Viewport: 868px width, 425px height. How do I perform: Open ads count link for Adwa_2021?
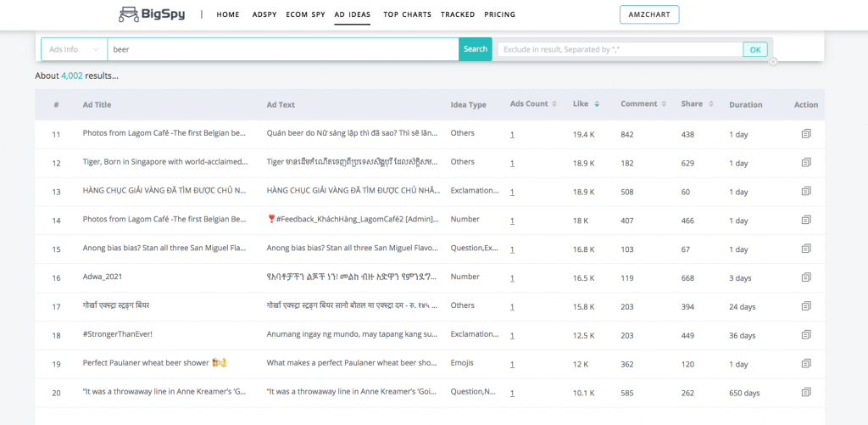click(512, 278)
